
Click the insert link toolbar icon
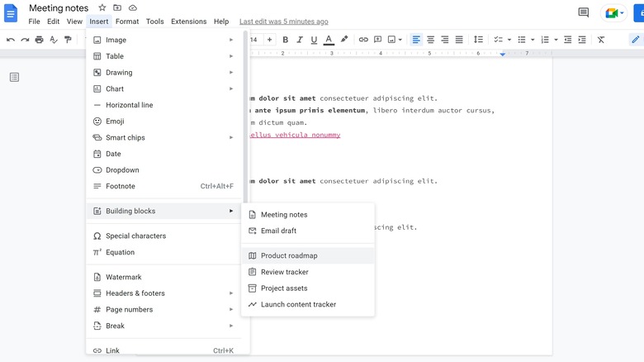click(x=363, y=40)
